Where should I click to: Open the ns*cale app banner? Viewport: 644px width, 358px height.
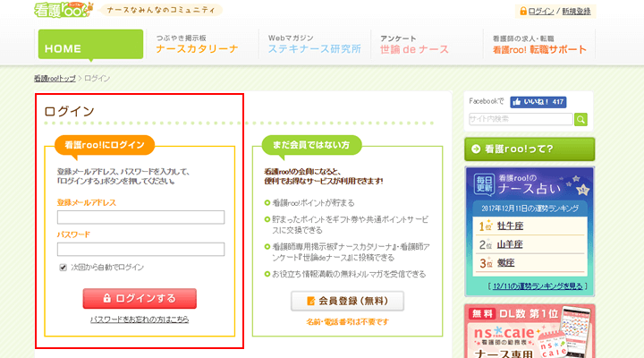(x=530, y=331)
